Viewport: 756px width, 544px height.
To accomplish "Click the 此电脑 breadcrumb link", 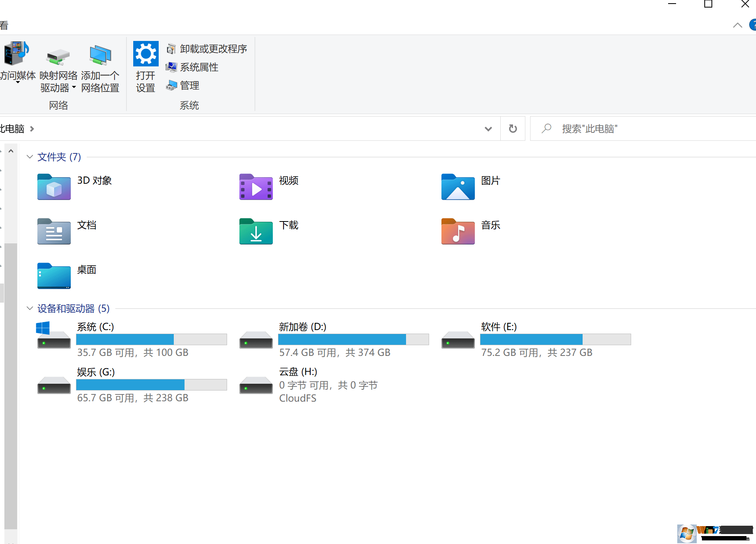I will pyautogui.click(x=12, y=128).
